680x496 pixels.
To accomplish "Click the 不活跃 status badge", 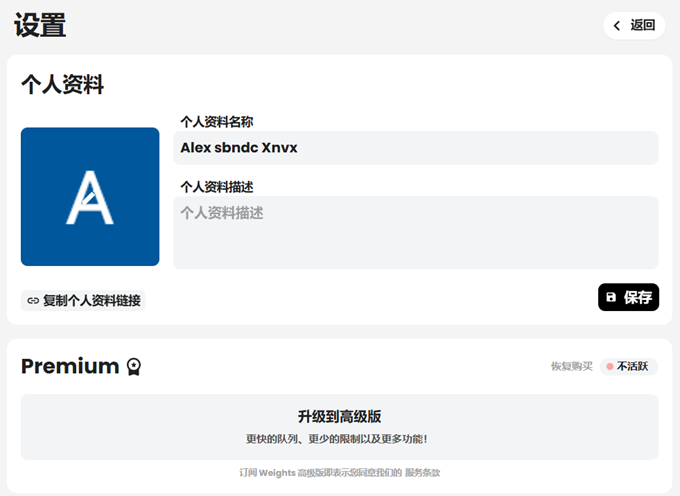I will [630, 367].
